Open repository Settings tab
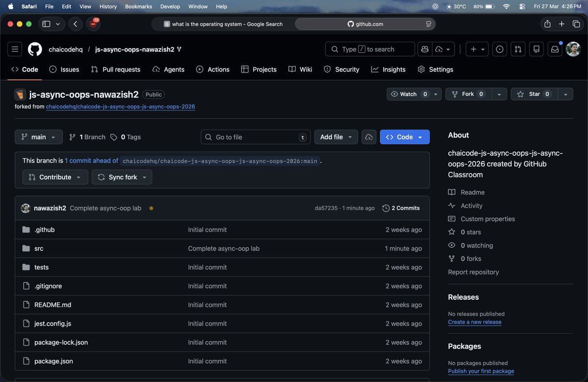 click(436, 70)
